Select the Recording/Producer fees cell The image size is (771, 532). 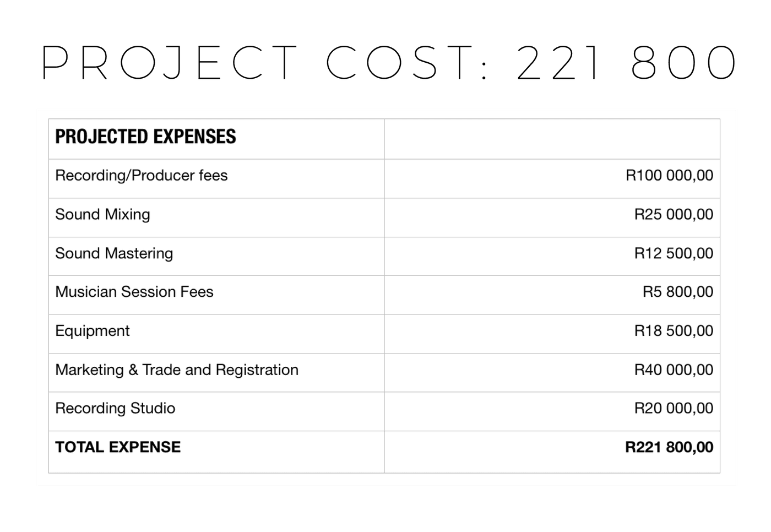216,178
